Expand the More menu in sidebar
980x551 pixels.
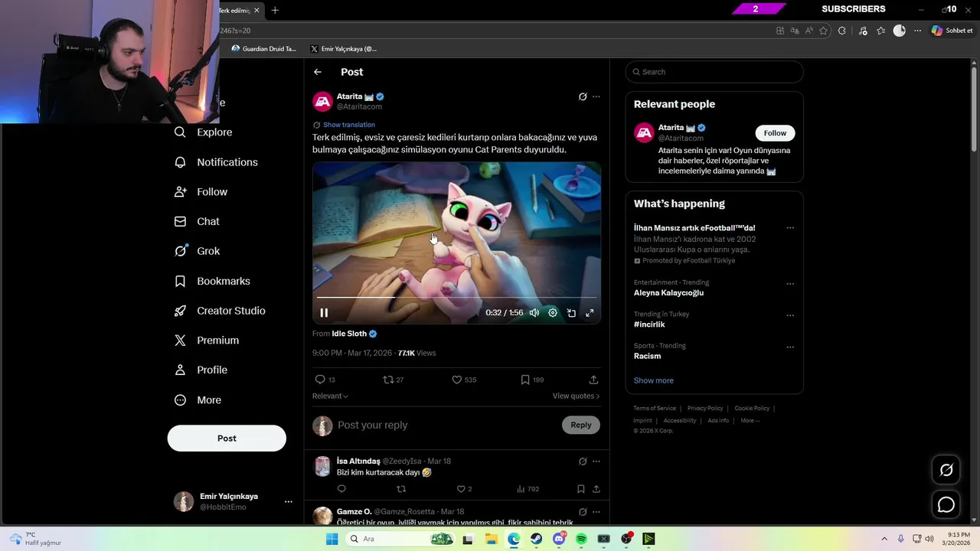coord(198,399)
